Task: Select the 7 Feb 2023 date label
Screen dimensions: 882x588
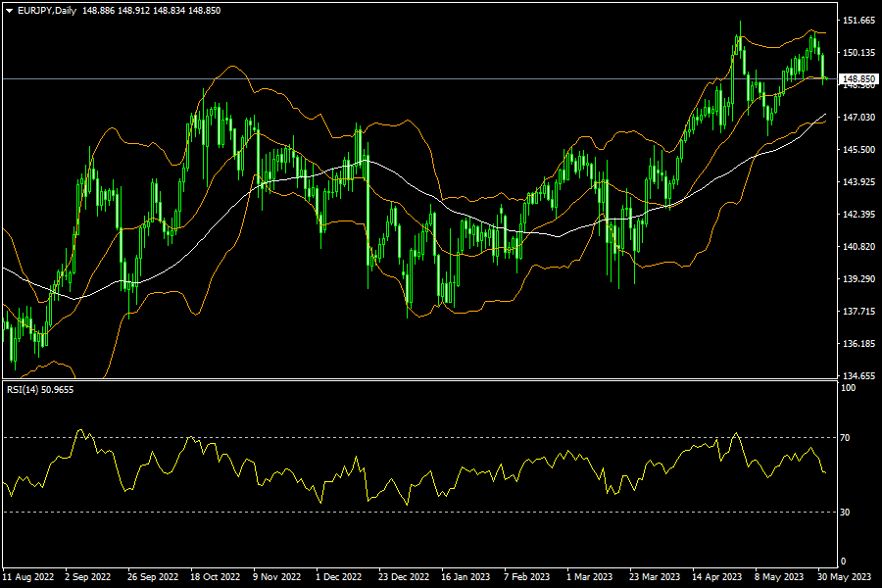Action: click(526, 577)
